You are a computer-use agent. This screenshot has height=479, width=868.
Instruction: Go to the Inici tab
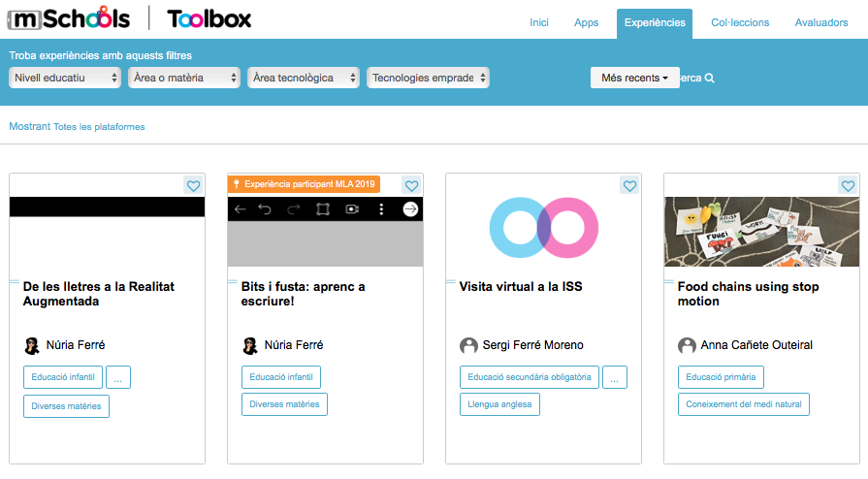pos(539,22)
